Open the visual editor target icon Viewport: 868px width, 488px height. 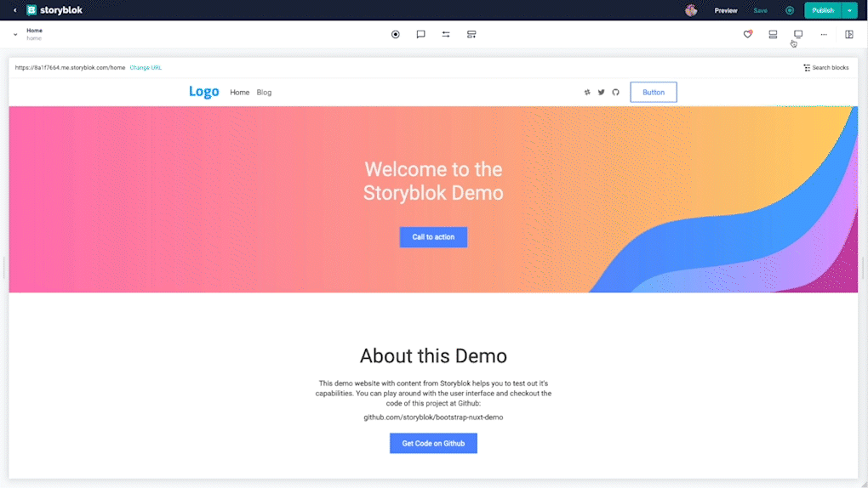point(395,34)
